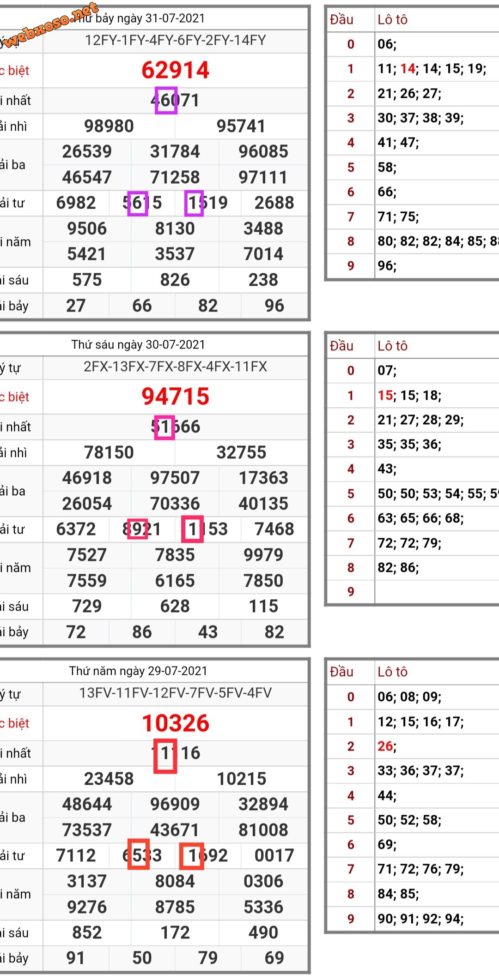Click the lô tô row 35; 35; 36;
This screenshot has height=980, width=499.
[409, 445]
